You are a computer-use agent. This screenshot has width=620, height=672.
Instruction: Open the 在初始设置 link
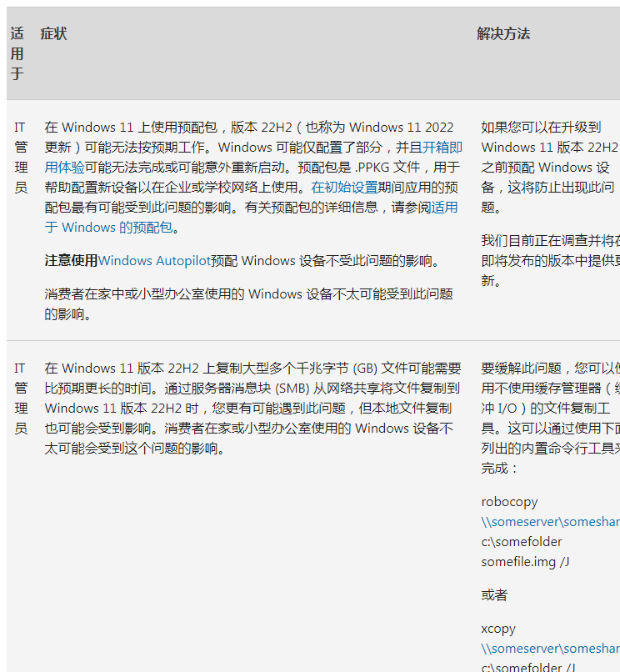click(344, 188)
